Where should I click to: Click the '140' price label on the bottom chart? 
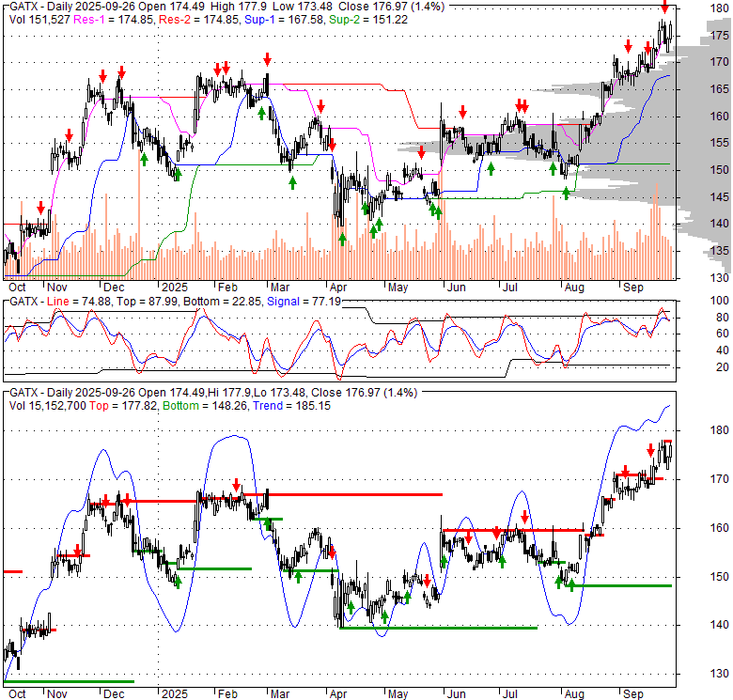pyautogui.click(x=720, y=625)
